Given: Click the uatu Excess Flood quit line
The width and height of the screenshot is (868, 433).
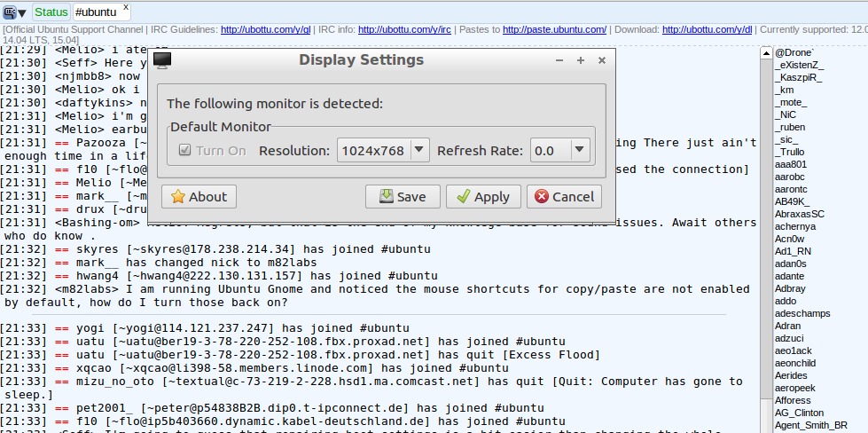Looking at the screenshot, I should click(x=300, y=354).
